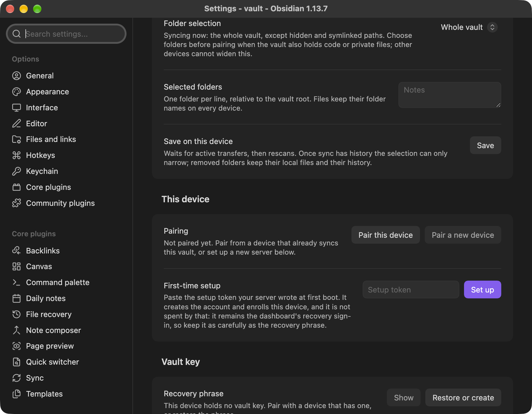The height and width of the screenshot is (414, 532).
Task: Open Sync plugin settings
Action: [x=66, y=378]
